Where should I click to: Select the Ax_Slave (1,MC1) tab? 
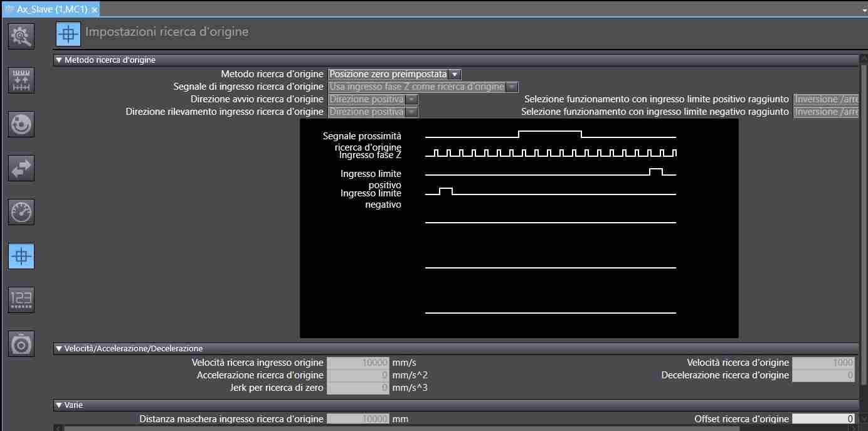tap(52, 9)
